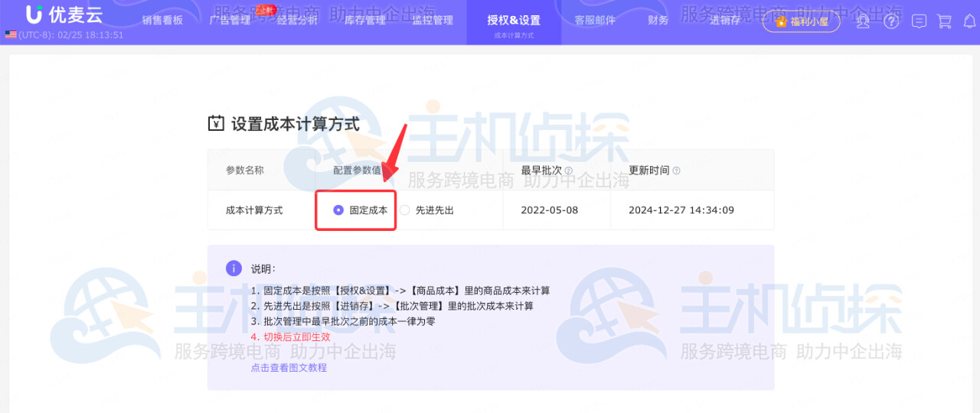
Task: Click the US flag timezone icon
Action: [x=11, y=34]
